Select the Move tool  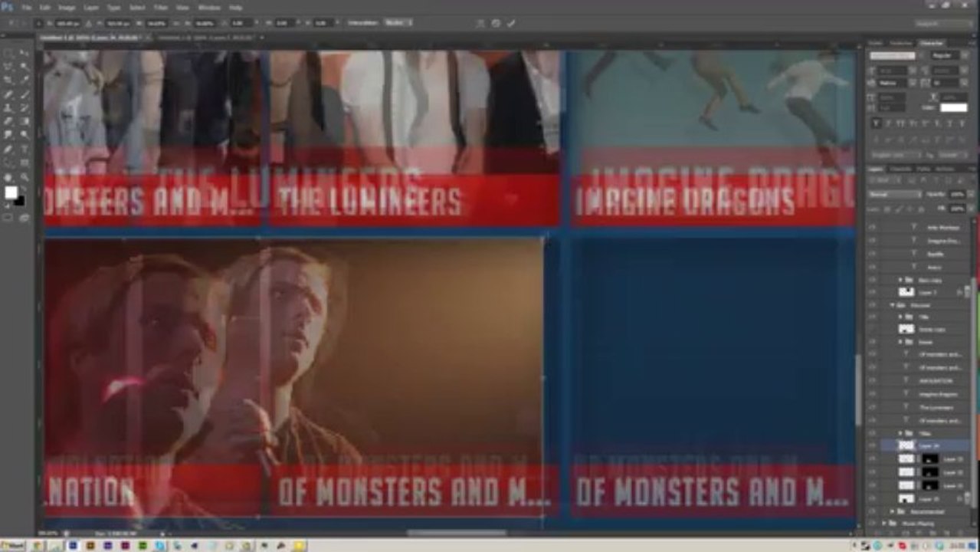pos(24,54)
